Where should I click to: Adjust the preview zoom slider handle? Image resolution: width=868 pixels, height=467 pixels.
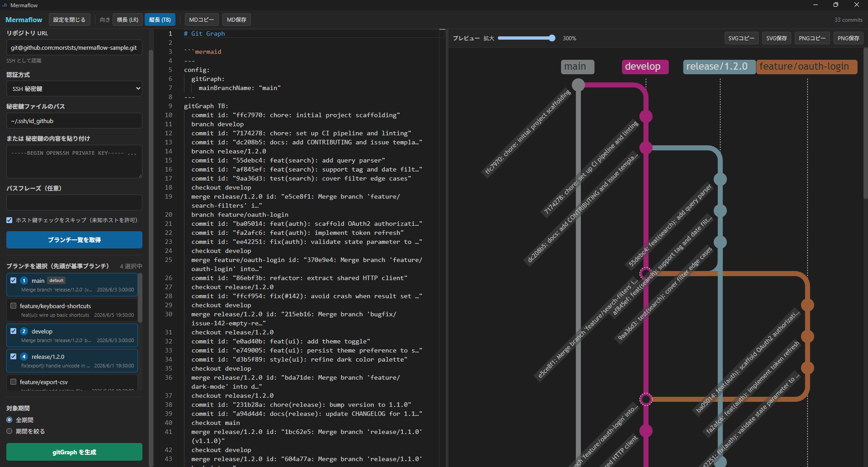pos(552,38)
